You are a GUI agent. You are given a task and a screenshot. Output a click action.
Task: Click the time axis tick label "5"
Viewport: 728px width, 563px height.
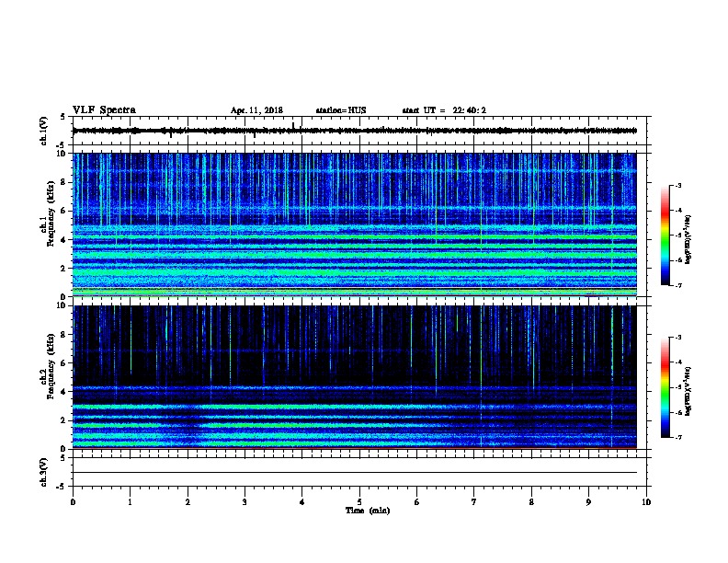point(359,502)
